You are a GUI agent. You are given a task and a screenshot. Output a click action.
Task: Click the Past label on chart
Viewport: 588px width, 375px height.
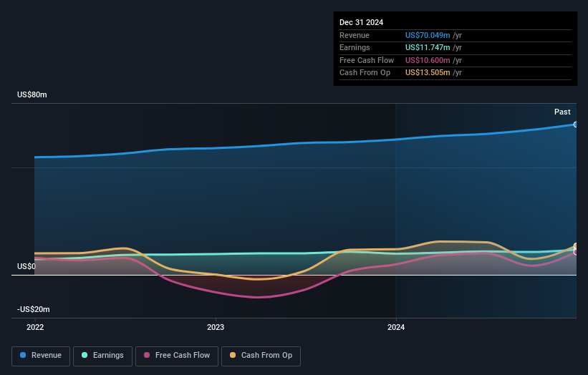tap(562, 112)
